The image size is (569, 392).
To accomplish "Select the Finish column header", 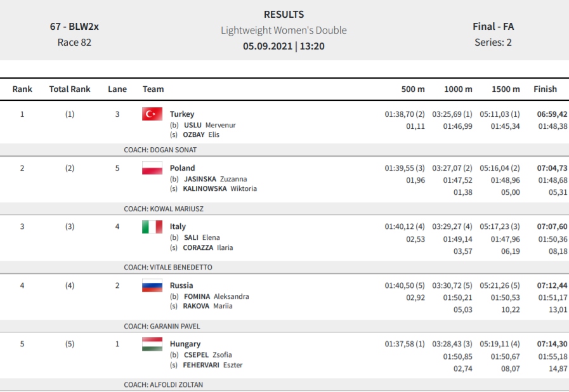I will [x=545, y=89].
